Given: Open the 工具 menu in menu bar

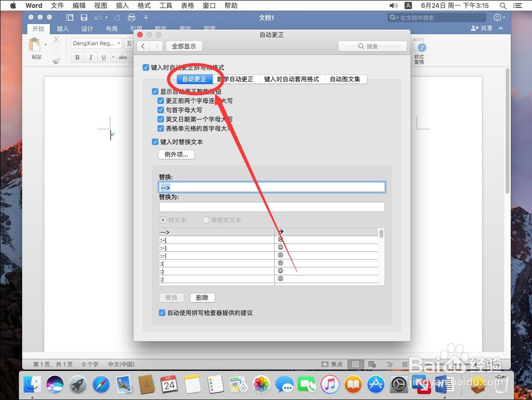Looking at the screenshot, I should pyautogui.click(x=165, y=5).
